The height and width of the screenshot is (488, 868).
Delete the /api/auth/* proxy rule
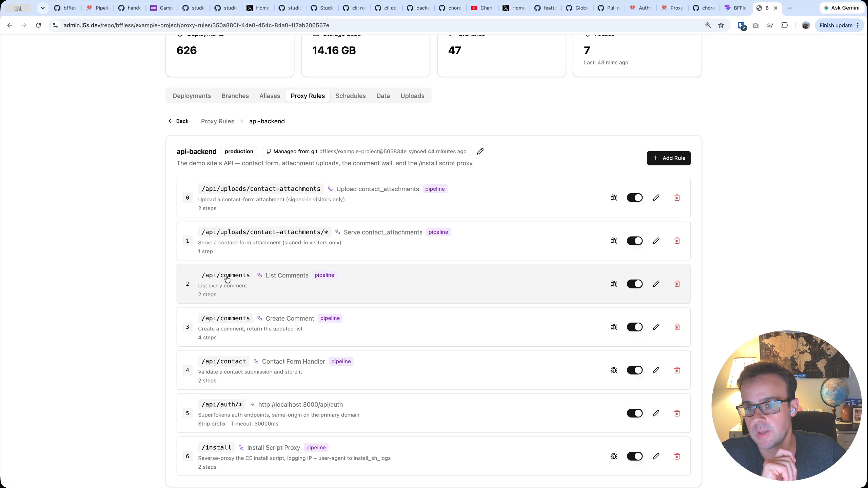[x=677, y=413]
